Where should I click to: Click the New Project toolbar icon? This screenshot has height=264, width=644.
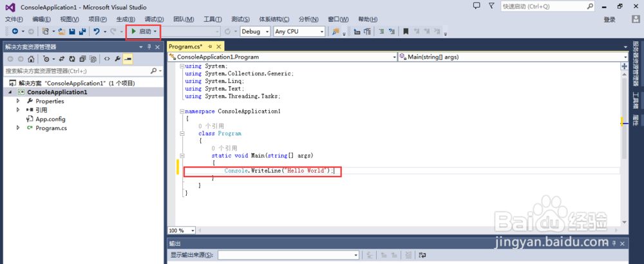[x=46, y=31]
